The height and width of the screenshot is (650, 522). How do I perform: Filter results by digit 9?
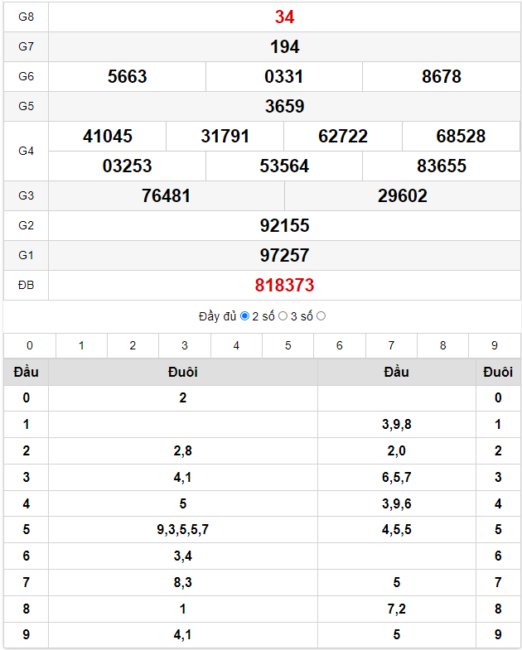(x=494, y=345)
